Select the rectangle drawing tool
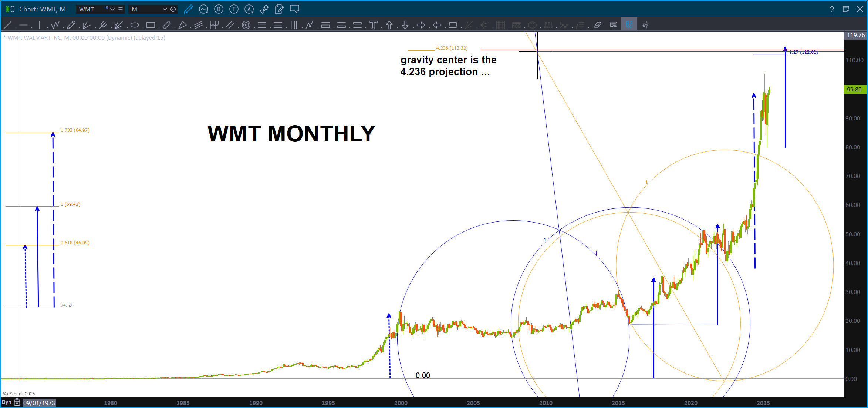This screenshot has width=868, height=408. click(151, 25)
